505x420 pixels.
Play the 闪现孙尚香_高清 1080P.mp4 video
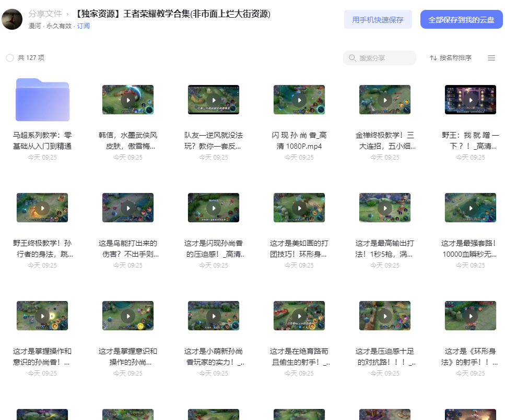tap(299, 100)
